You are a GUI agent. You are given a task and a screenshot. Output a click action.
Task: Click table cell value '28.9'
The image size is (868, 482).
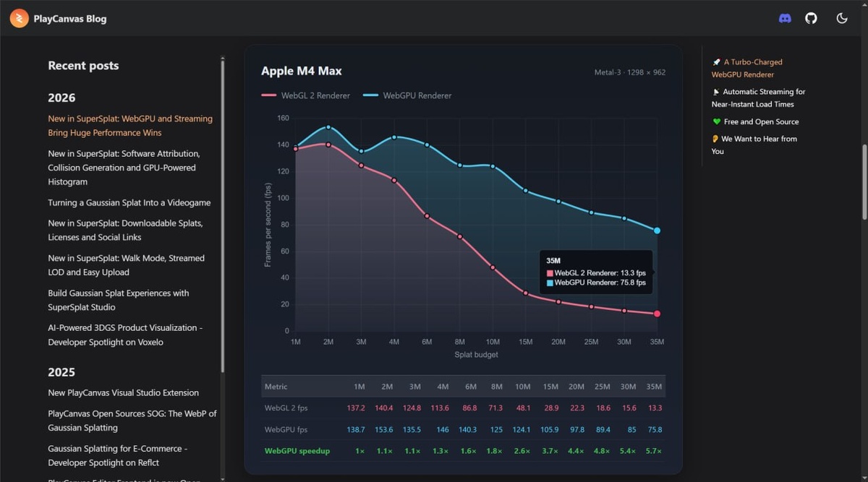(x=550, y=408)
